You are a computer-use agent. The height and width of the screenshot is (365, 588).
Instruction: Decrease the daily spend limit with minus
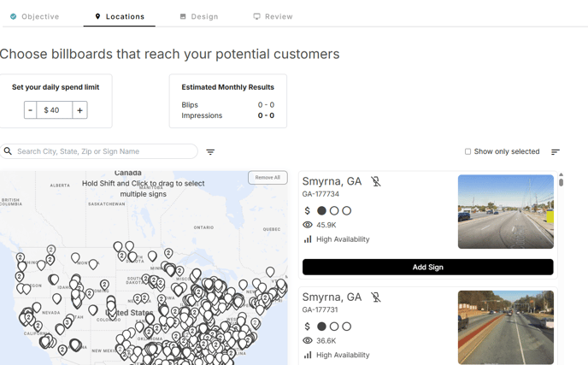coord(30,110)
